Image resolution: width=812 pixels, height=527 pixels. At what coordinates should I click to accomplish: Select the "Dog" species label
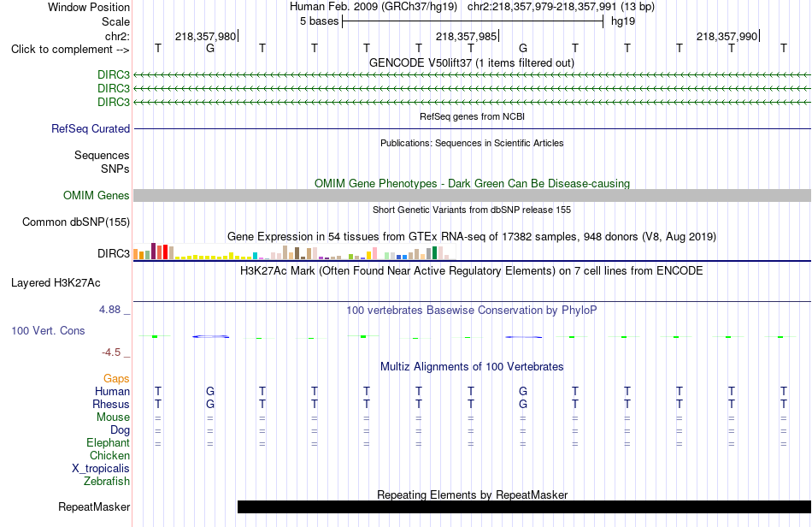coord(120,430)
